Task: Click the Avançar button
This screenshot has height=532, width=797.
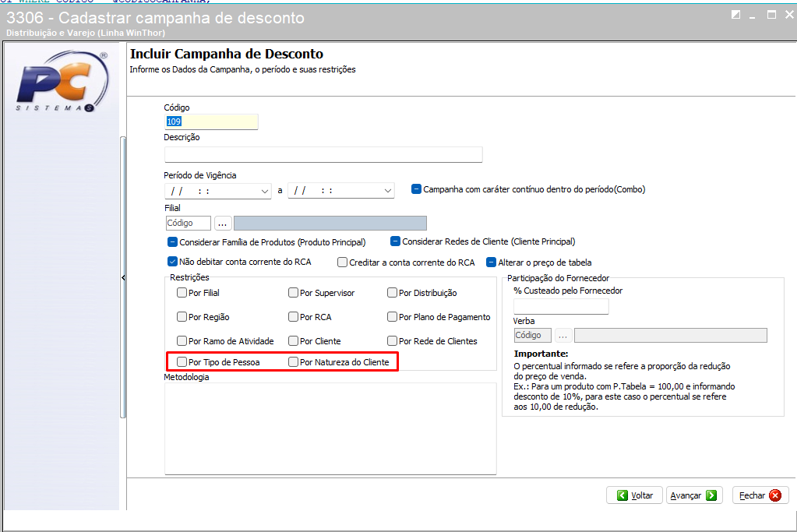Action: (694, 495)
